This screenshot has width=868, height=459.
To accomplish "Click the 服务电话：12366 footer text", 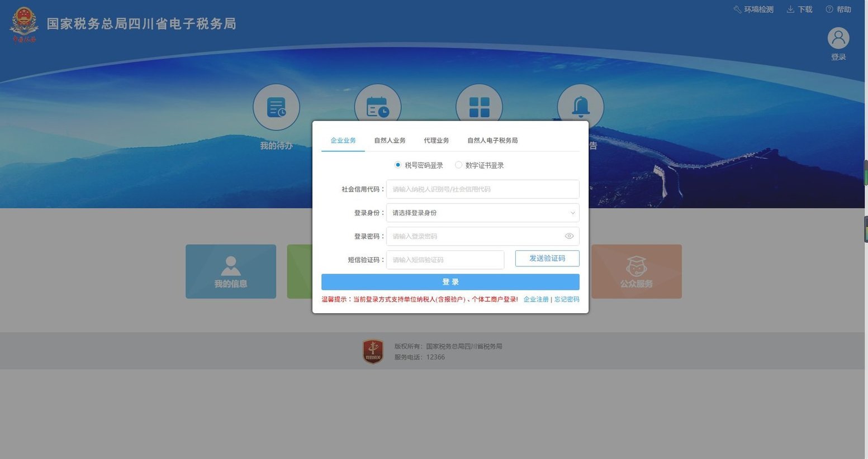I will click(420, 357).
